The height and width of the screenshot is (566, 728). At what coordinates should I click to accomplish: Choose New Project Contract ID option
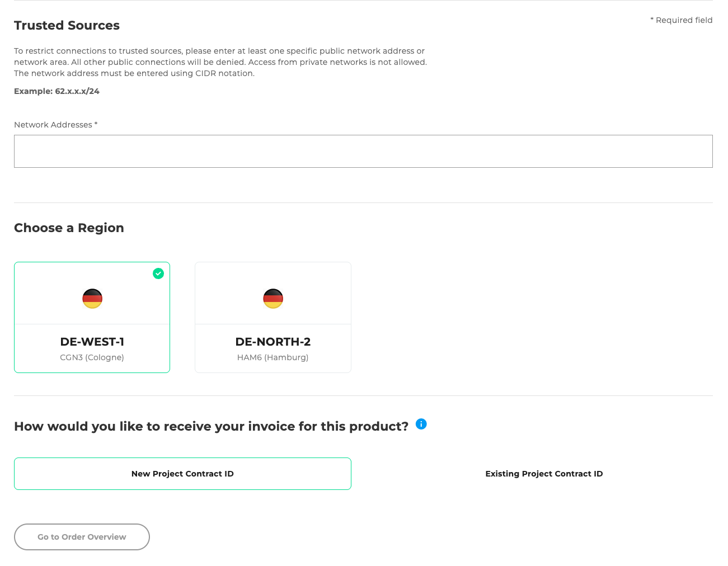(x=182, y=474)
